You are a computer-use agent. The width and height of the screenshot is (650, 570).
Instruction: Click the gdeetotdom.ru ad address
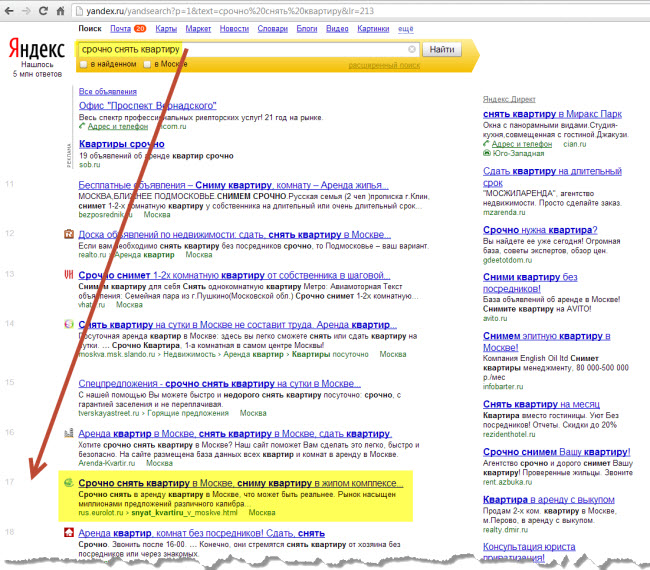point(507,260)
